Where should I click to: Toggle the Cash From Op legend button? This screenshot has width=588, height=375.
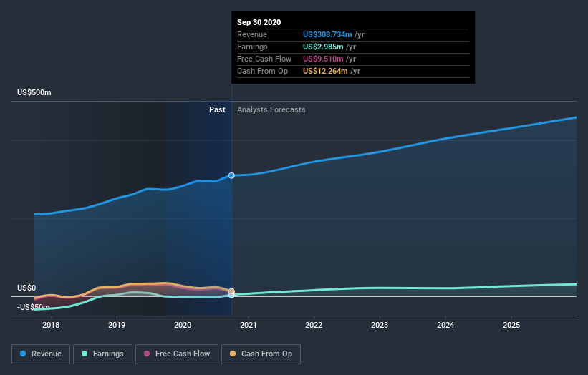261,354
